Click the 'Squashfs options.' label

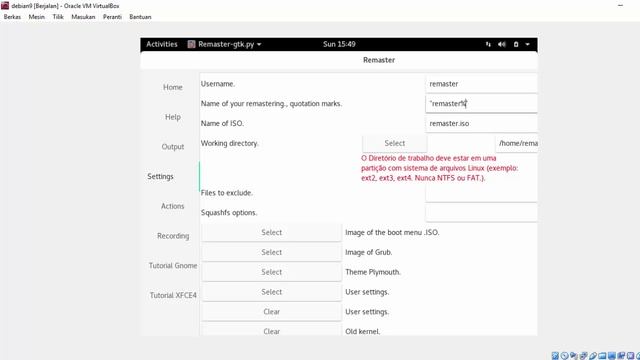click(x=229, y=213)
